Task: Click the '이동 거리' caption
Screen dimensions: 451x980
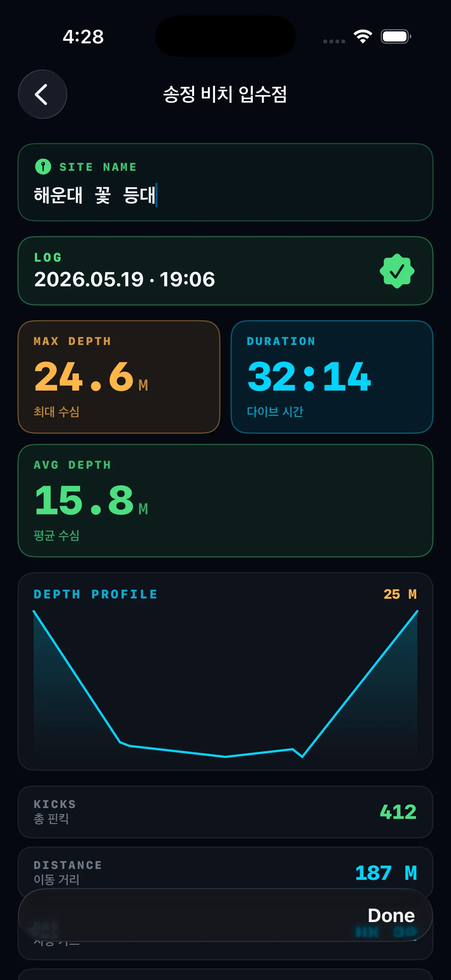Action: coord(57,879)
